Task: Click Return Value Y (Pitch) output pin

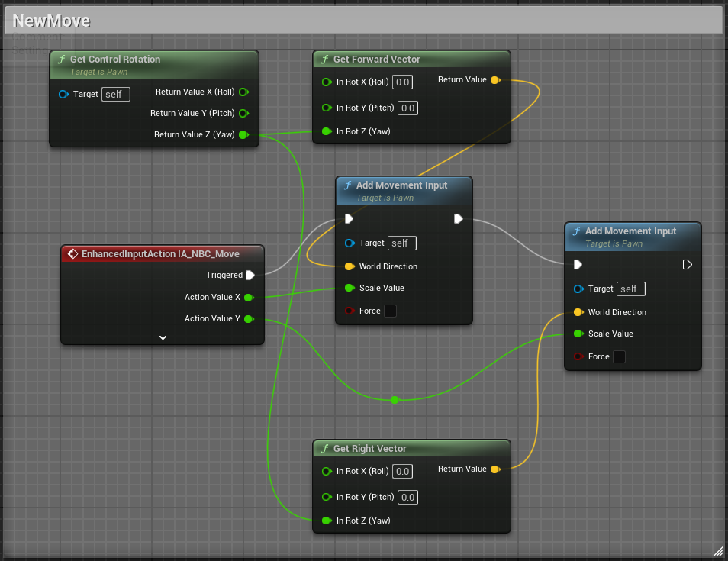Action: [243, 113]
